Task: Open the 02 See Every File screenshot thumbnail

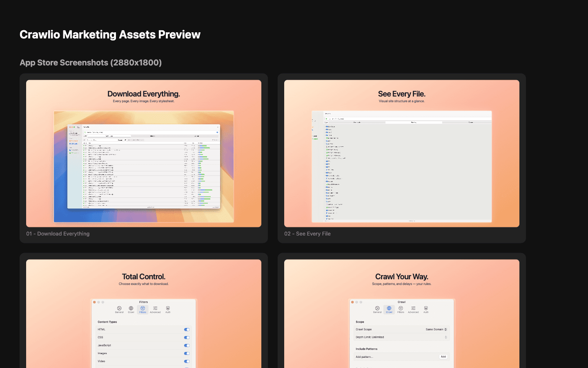Action: pos(402,153)
